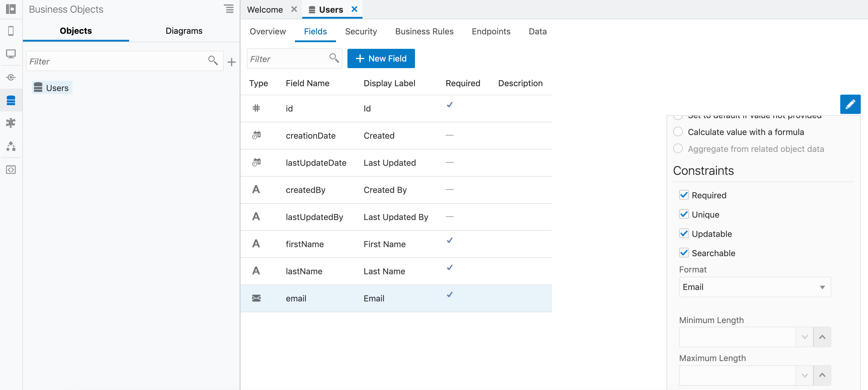Open Mobile Applications in left navigator
Screen dimensions: 868x390
point(11,31)
